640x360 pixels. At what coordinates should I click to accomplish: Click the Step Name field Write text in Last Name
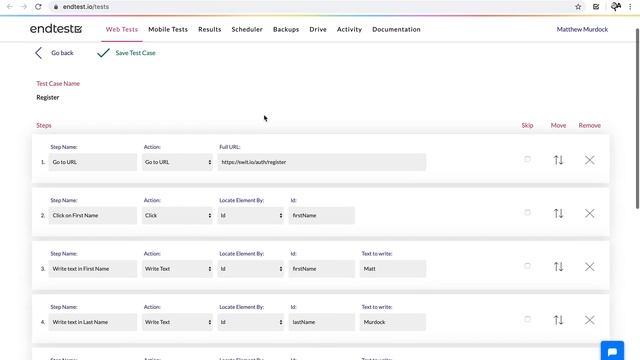[93, 322]
